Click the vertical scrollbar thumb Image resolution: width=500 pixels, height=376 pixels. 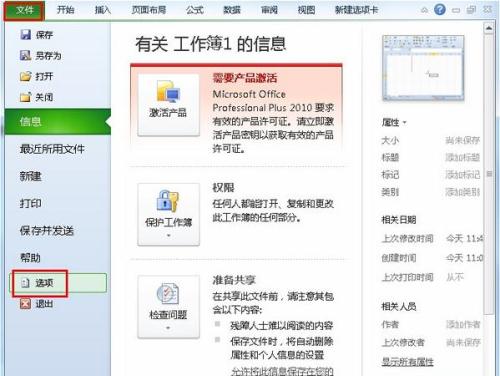[489, 174]
